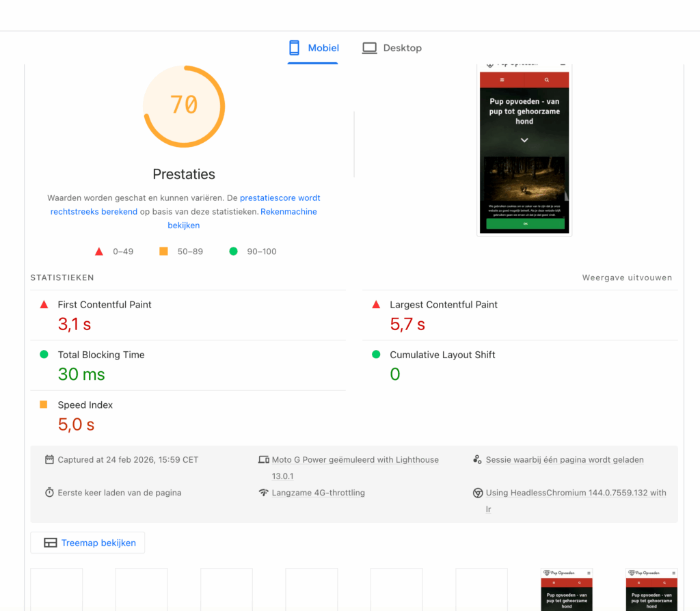Viewport: 700px width, 611px height.
Task: Click the mobile phone icon in Mobiel tab
Action: 295,48
